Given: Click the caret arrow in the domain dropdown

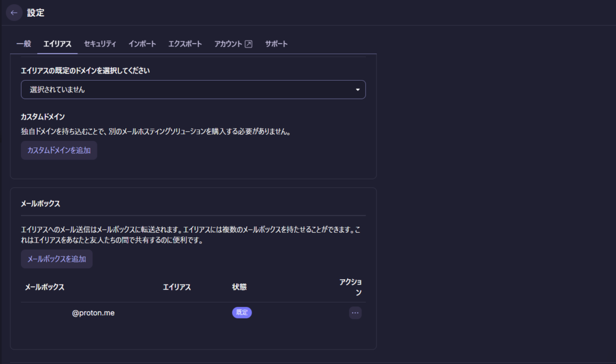Looking at the screenshot, I should 358,90.
